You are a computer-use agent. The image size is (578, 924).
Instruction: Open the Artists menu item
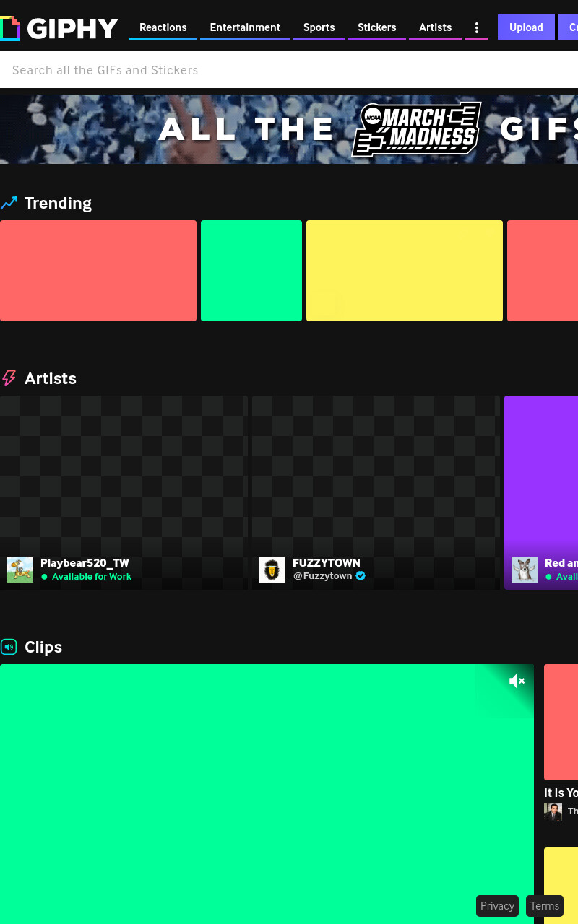[435, 27]
